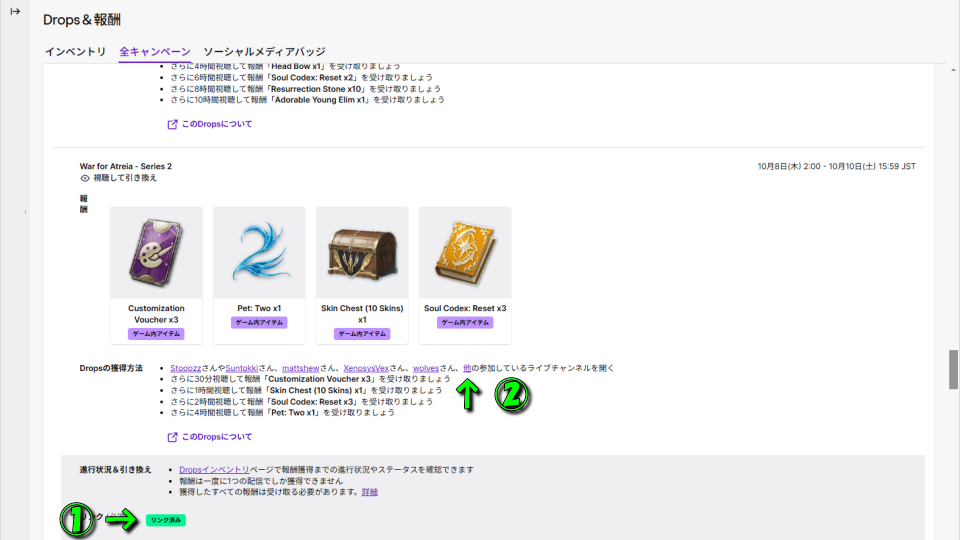The image size is (960, 540).
Task: Expand the collapsed side navigation arrow icon
Action: tap(15, 11)
